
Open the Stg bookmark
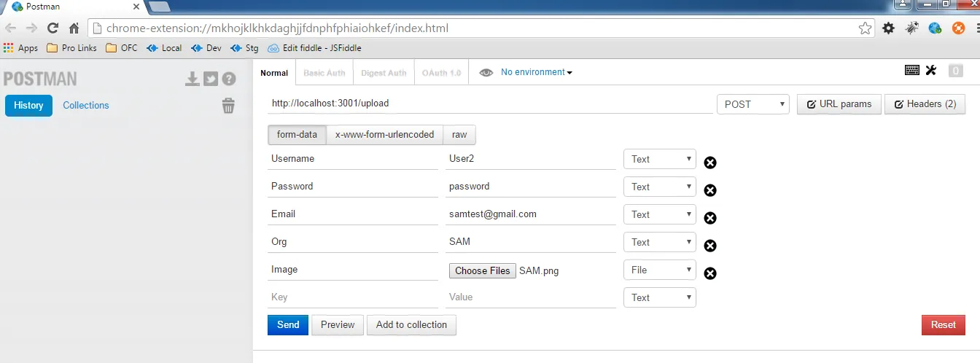[244, 48]
